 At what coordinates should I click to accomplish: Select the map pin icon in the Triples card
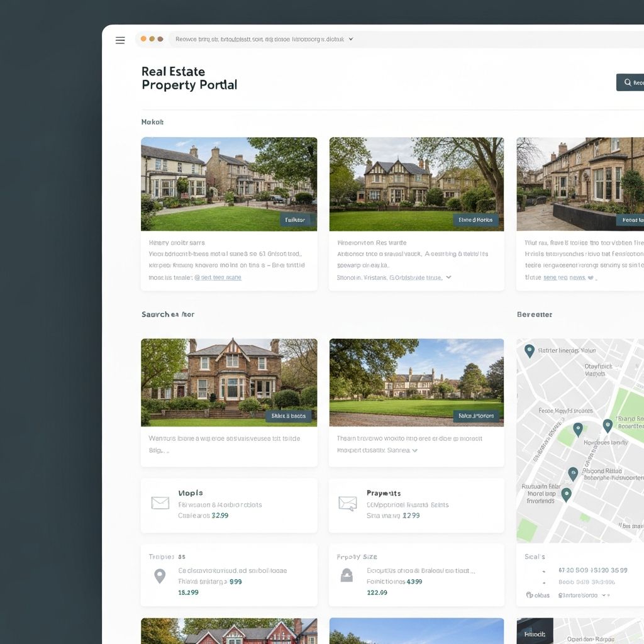click(160, 577)
